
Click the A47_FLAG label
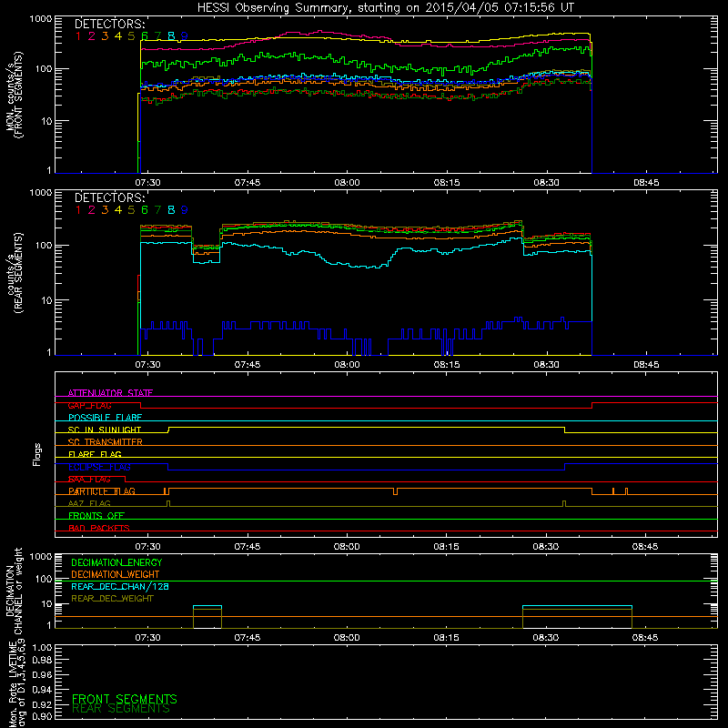[x=89, y=504]
